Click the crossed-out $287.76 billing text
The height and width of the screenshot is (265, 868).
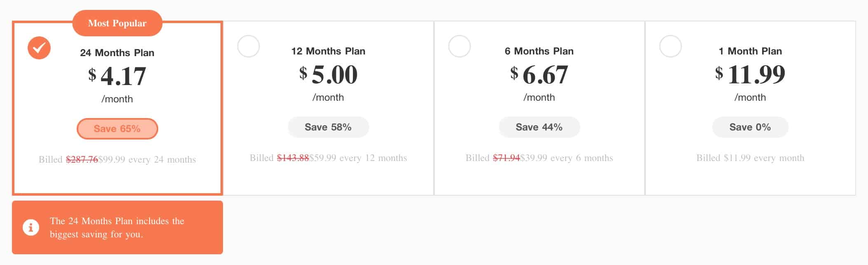82,160
